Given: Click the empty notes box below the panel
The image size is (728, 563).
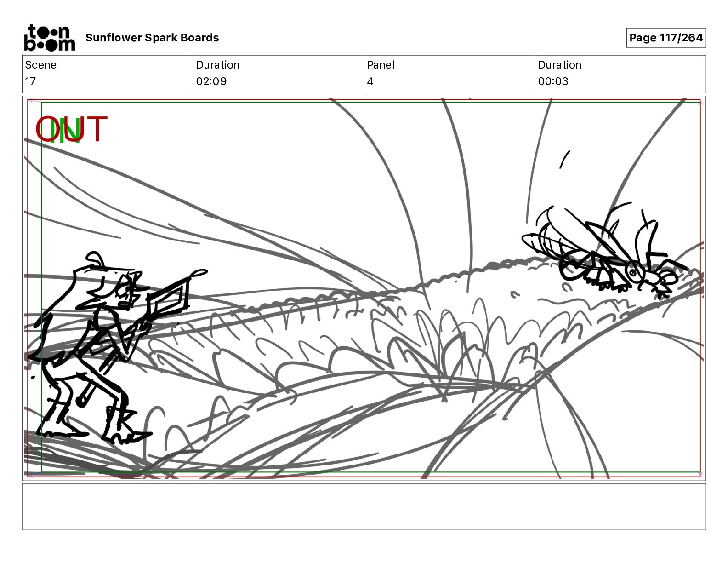Looking at the screenshot, I should [364, 506].
